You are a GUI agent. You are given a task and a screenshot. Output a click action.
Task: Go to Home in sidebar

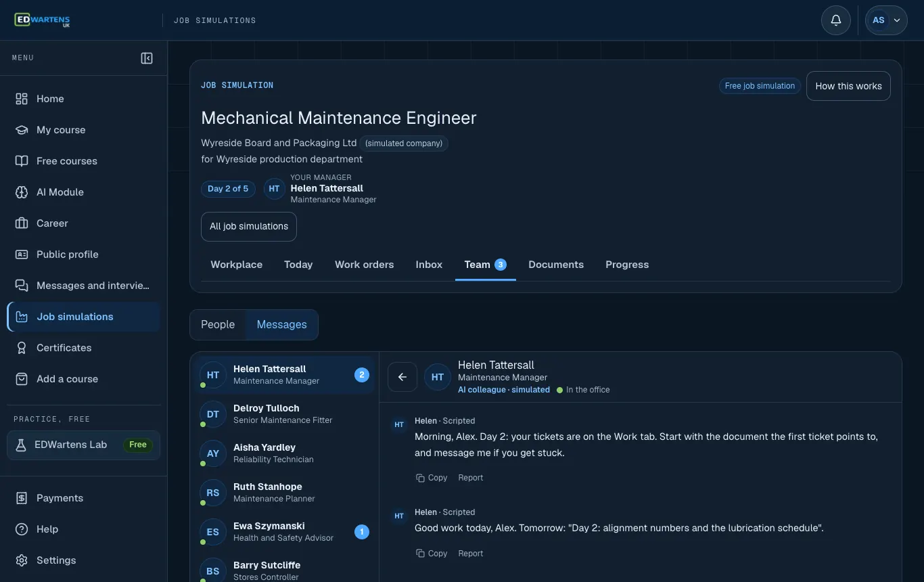point(84,99)
